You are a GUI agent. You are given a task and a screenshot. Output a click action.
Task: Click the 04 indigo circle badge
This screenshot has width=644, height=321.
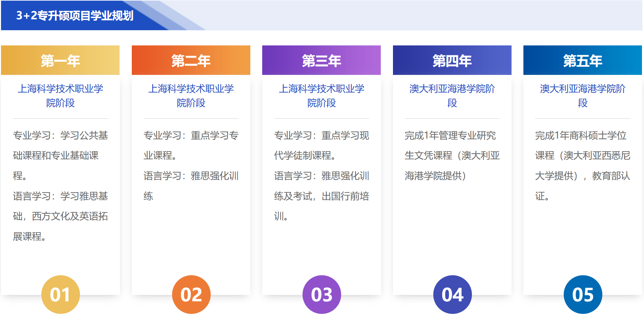click(x=453, y=295)
